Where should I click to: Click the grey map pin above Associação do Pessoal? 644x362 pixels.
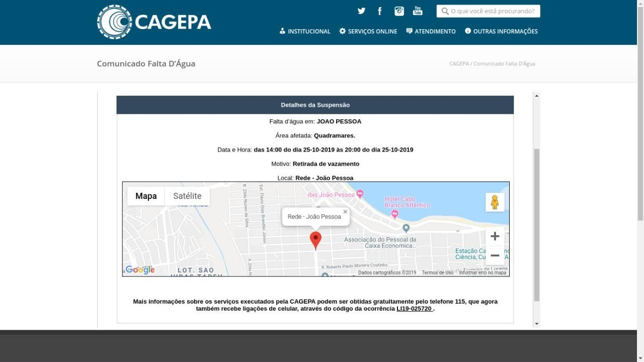pos(406,230)
